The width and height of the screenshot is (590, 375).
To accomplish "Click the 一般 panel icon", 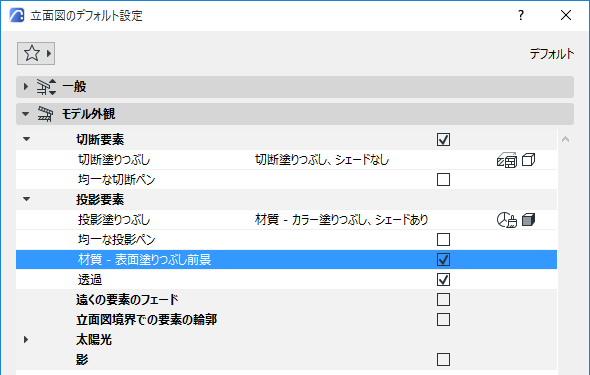I will click(x=46, y=87).
